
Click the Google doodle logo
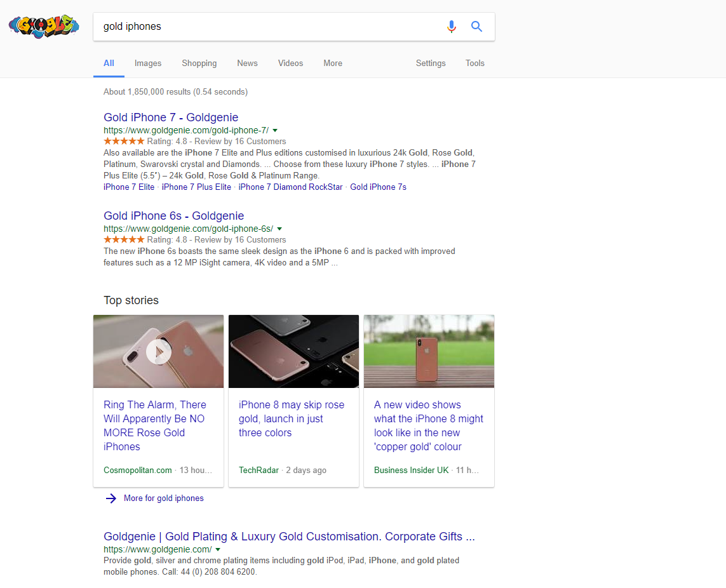tap(44, 27)
